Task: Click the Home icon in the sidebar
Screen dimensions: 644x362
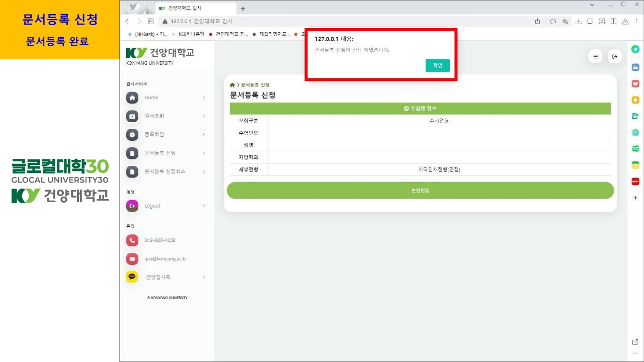Action: [x=132, y=98]
